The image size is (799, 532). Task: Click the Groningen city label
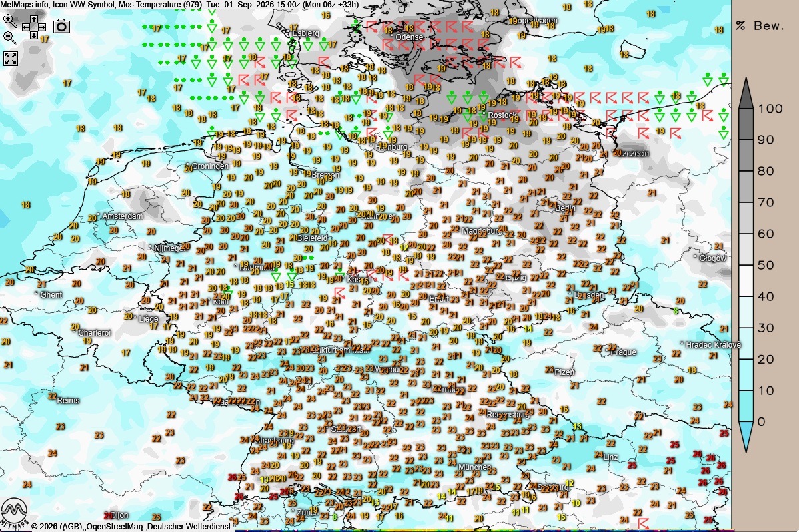(210, 166)
